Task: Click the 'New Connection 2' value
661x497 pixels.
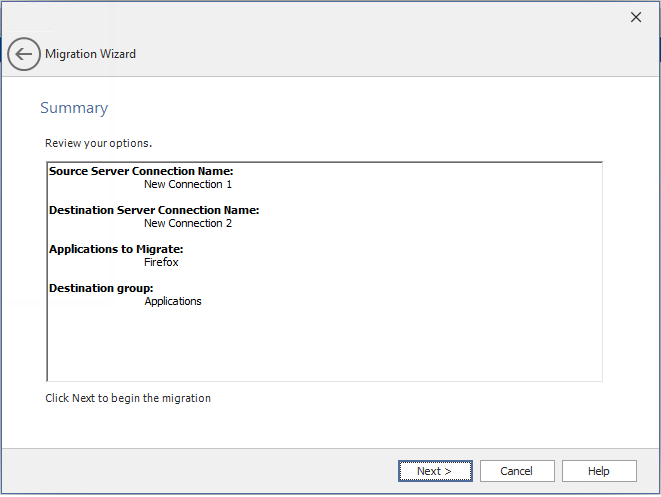Action: [188, 223]
